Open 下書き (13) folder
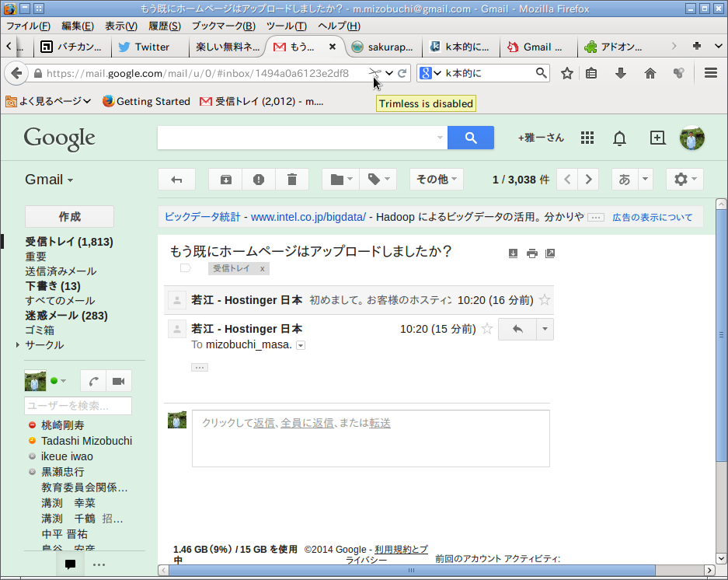This screenshot has width=728, height=580. coord(53,286)
